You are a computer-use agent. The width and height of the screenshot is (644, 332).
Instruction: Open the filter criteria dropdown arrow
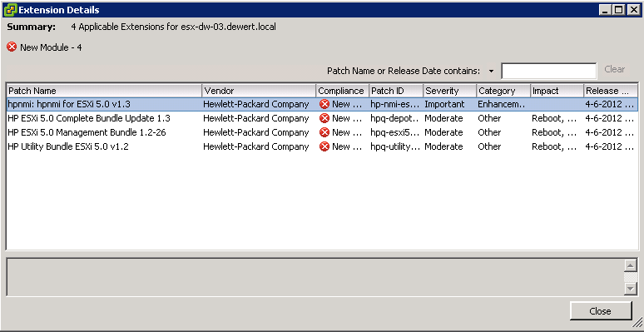(x=491, y=71)
